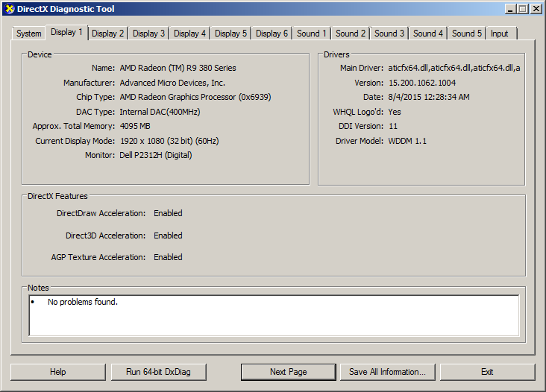Switch to the Sound 2 tab
Viewport: 546px width, 392px height.
pos(351,34)
